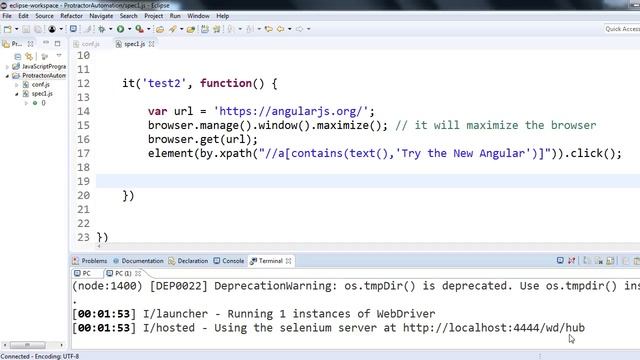Viewport: 640px width, 360px height.
Task: Expand conf.js in the project tree
Action: pos(17,85)
